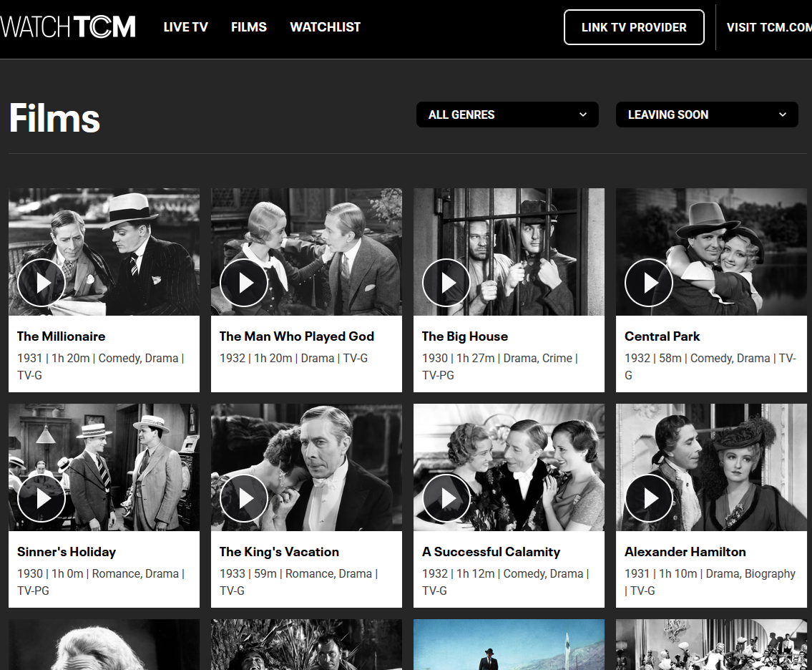This screenshot has height=670, width=812.
Task: Click '1932 | 1h 20m | Drama | TV-G' details
Action: click(293, 358)
